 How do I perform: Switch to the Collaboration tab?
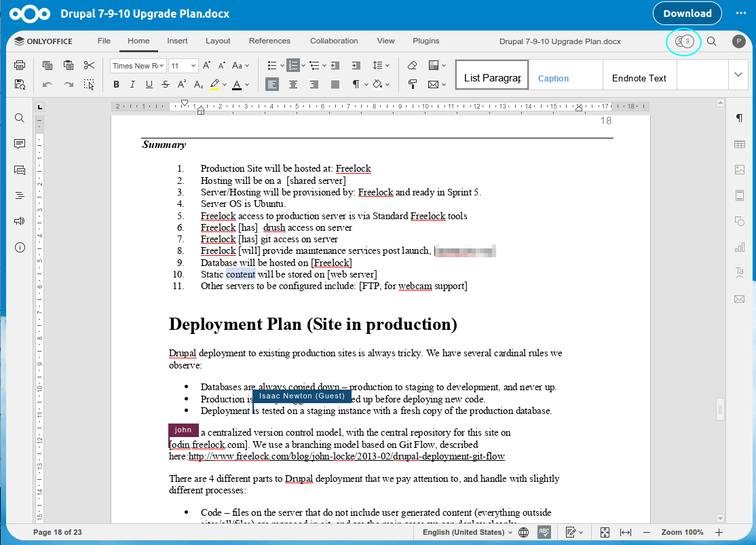(334, 41)
